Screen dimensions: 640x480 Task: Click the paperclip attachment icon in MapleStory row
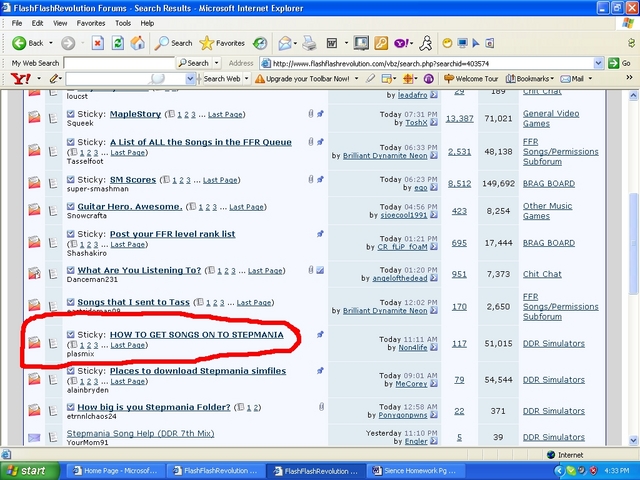click(311, 114)
